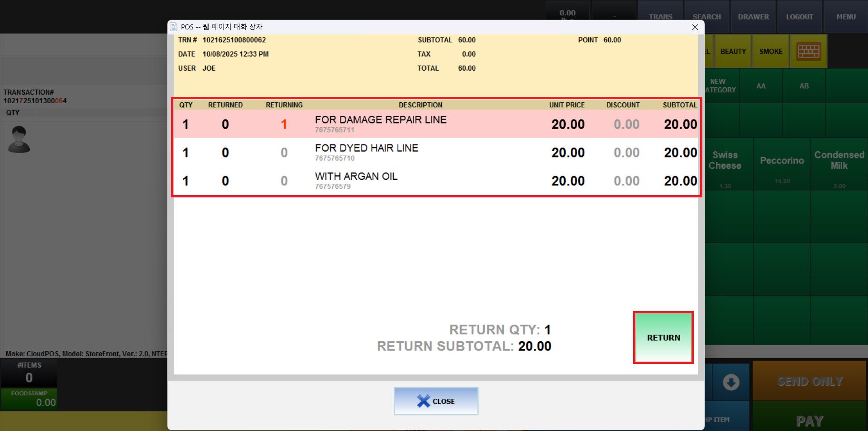Close the dialog with the title bar X
The height and width of the screenshot is (431, 868).
(695, 27)
